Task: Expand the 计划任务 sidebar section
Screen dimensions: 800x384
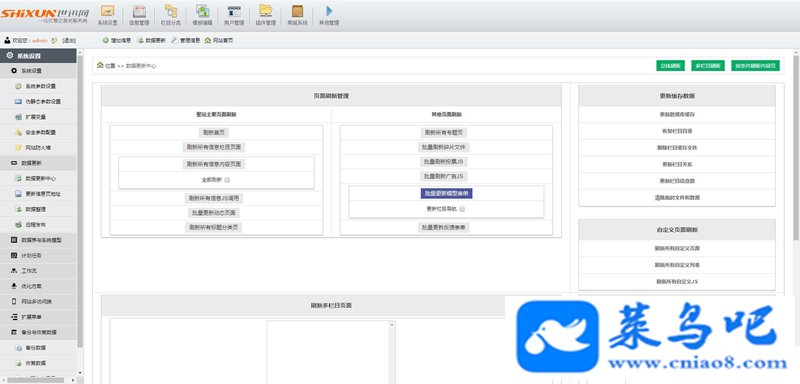Action: point(38,255)
